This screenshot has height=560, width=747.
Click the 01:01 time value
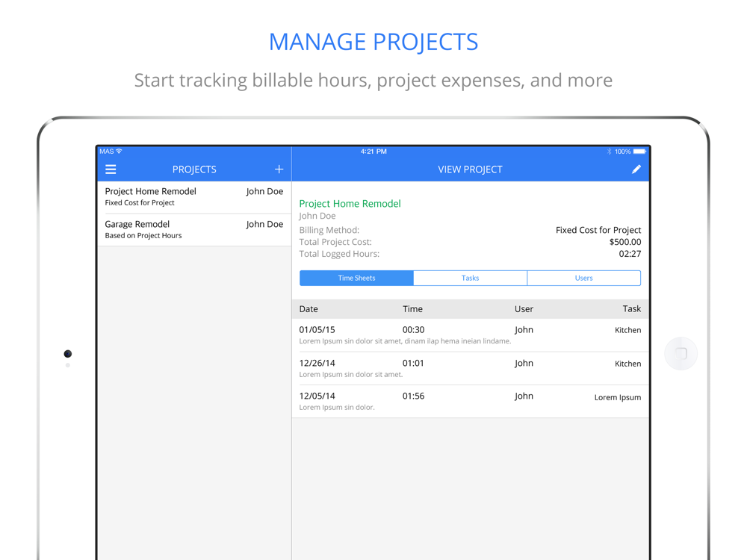click(x=413, y=364)
